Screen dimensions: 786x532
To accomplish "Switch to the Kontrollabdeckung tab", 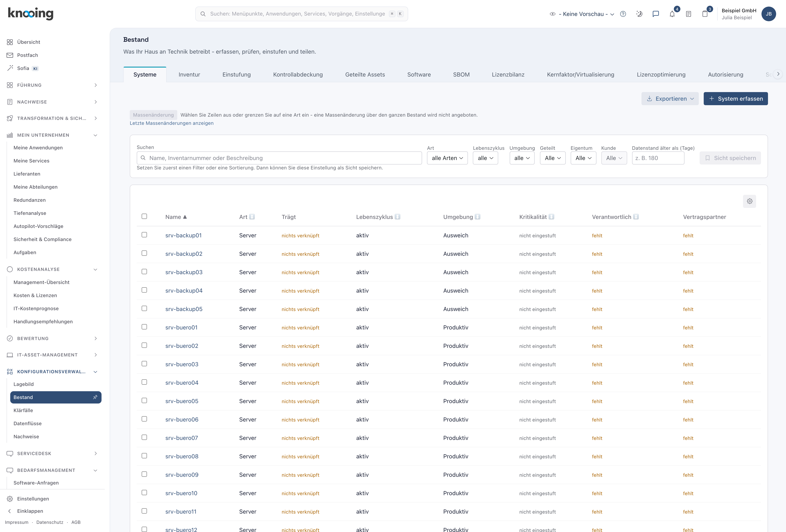I will (x=298, y=74).
